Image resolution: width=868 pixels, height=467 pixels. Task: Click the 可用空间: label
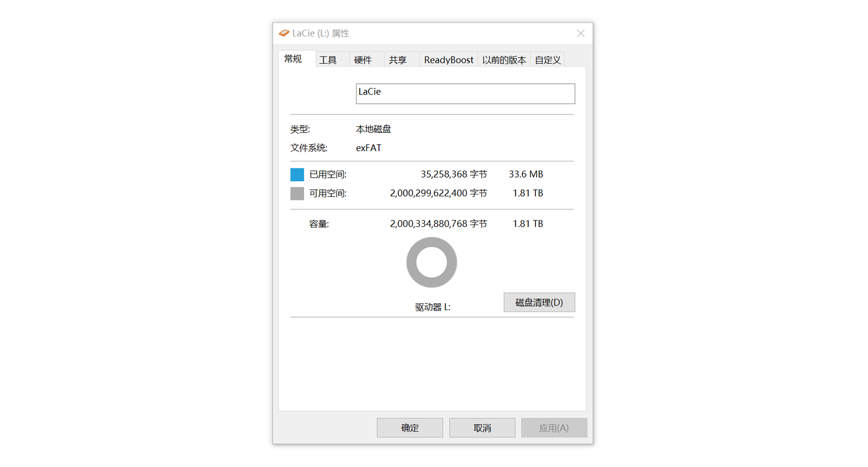(328, 193)
